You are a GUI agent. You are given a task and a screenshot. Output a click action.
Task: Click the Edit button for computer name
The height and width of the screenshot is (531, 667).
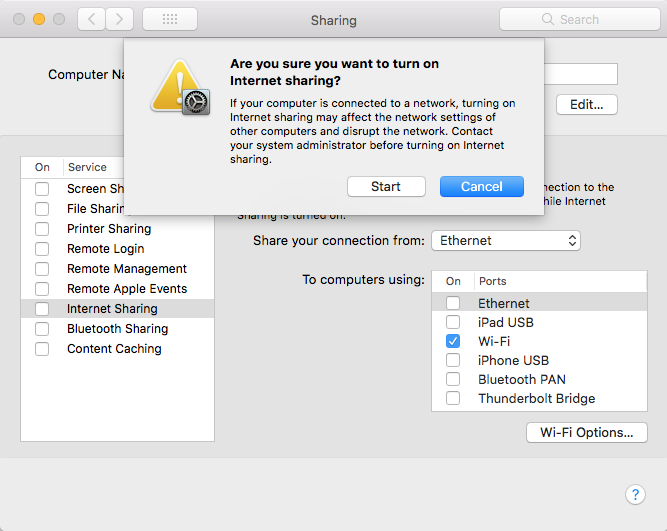(x=586, y=105)
